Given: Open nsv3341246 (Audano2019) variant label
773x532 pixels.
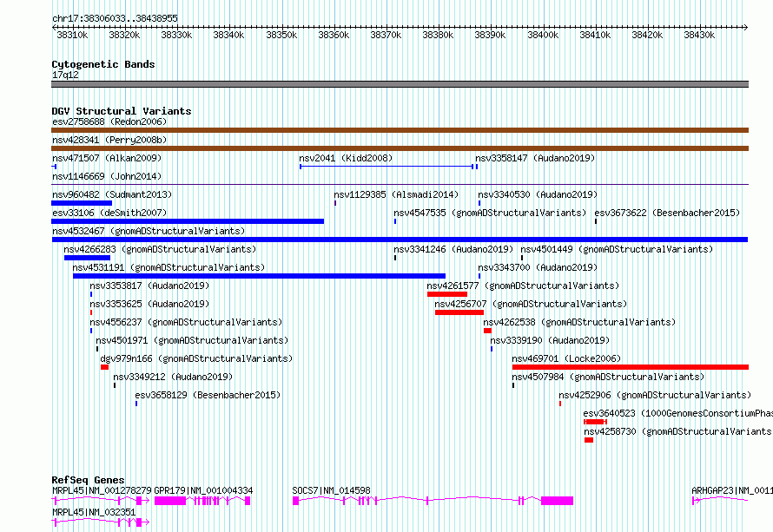Looking at the screenshot, I should 453,249.
